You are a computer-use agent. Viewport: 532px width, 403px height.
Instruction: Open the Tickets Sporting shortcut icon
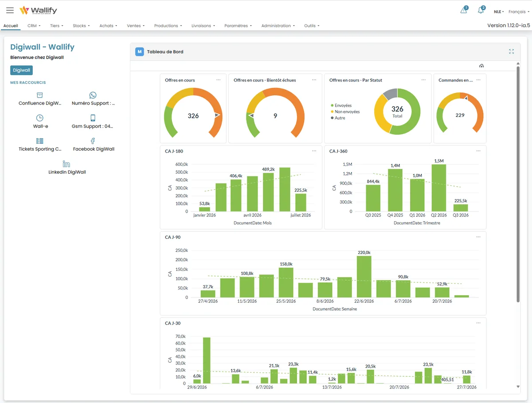[x=40, y=141]
